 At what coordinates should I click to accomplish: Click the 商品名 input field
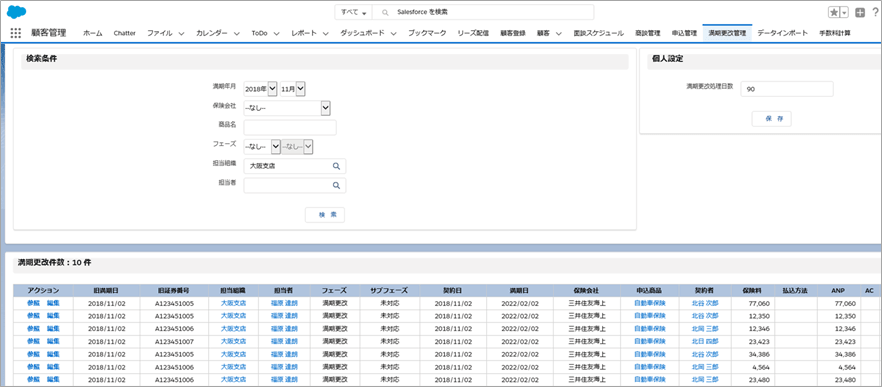(x=290, y=128)
